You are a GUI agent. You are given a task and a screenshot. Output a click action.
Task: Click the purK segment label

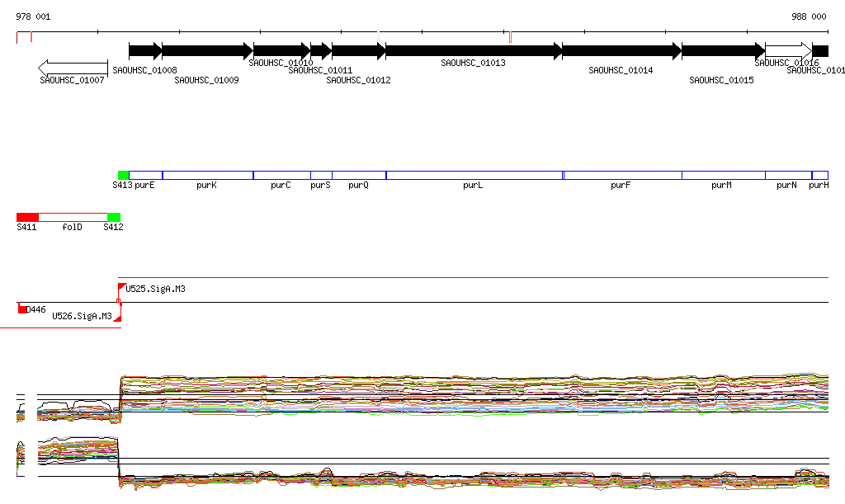(206, 186)
